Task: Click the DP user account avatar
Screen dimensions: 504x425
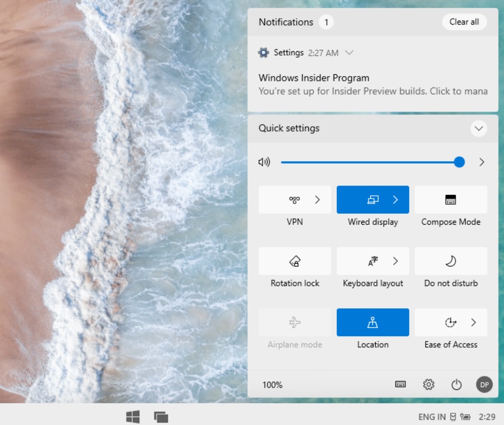Action: (x=484, y=384)
